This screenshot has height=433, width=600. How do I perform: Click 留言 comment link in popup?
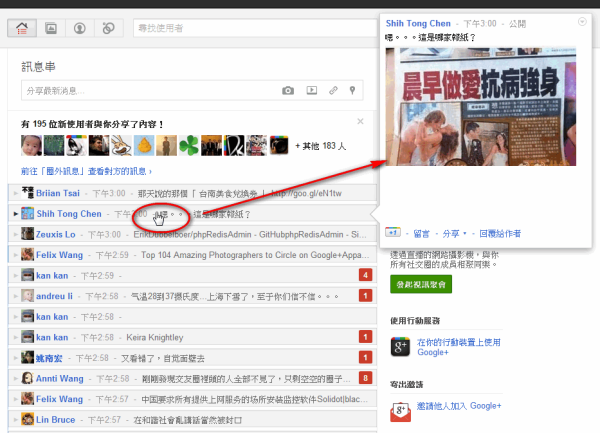pos(421,234)
